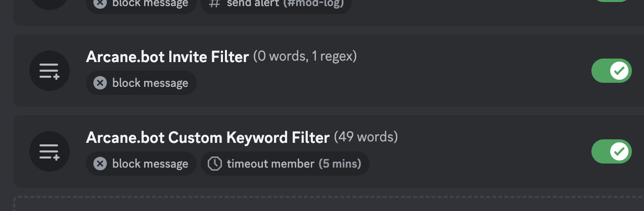
Task: Turn off the Custom Keyword Filter toggle
Action: [x=611, y=151]
